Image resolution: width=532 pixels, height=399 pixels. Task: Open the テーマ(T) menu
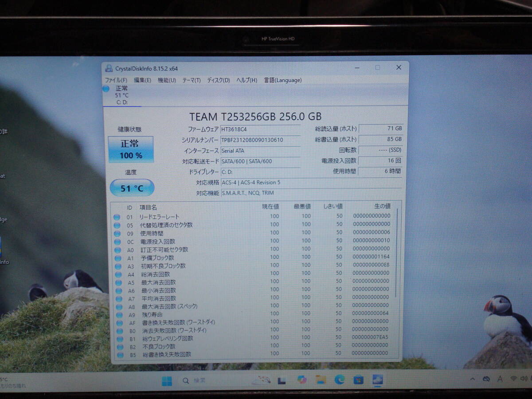(192, 80)
